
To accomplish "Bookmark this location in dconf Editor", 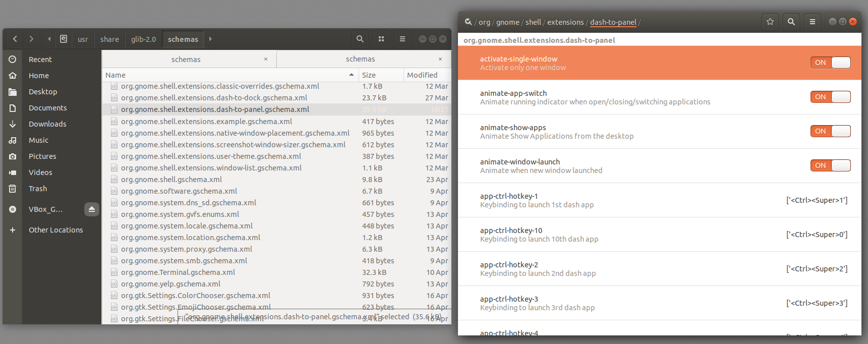I will pyautogui.click(x=770, y=22).
